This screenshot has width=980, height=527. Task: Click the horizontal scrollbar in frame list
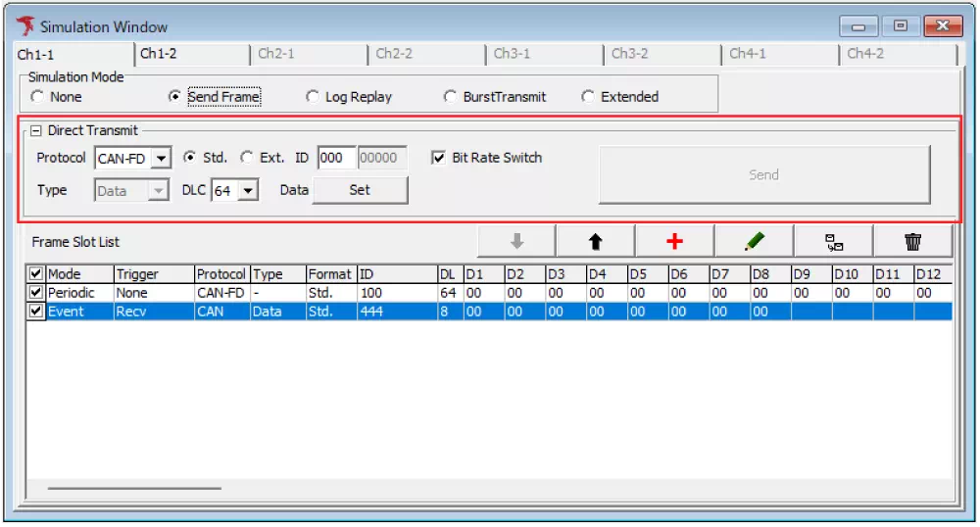click(134, 487)
